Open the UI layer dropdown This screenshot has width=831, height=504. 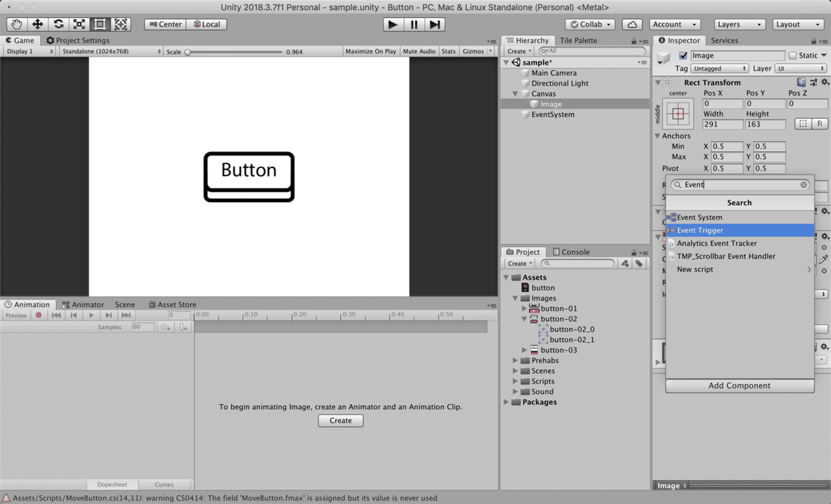coord(801,69)
